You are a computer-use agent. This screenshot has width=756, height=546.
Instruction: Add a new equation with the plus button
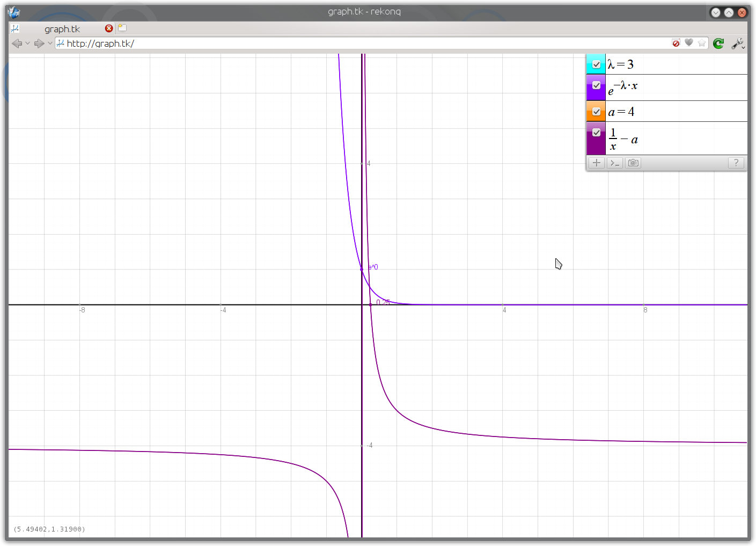click(x=596, y=163)
